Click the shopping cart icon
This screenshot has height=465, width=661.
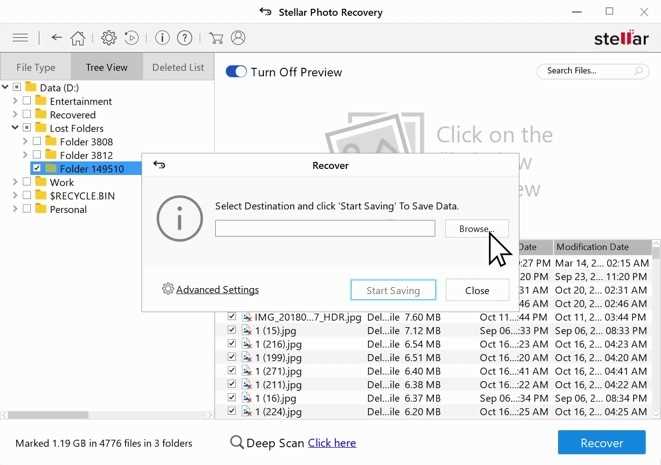pos(216,38)
